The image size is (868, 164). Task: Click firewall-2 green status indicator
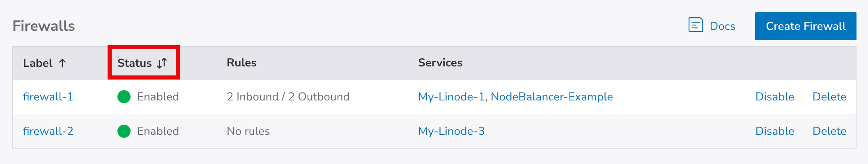tap(124, 131)
